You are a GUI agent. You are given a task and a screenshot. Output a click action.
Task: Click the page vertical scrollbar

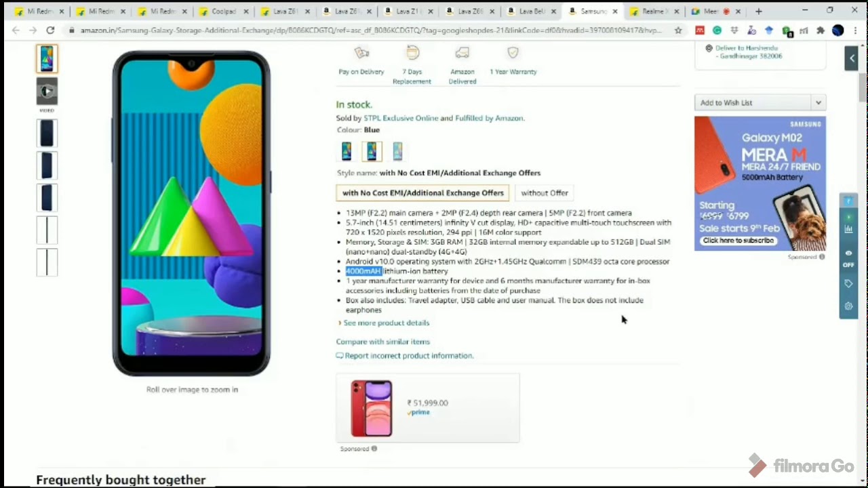pos(863,88)
